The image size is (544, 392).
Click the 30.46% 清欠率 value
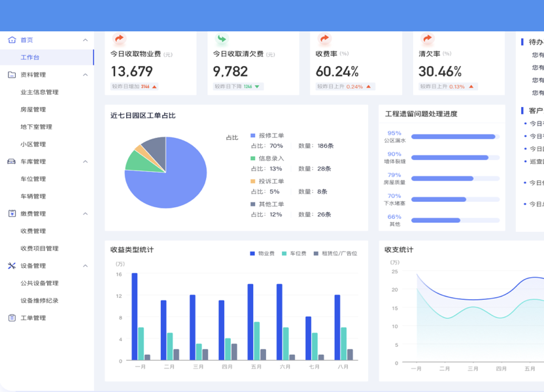click(440, 72)
